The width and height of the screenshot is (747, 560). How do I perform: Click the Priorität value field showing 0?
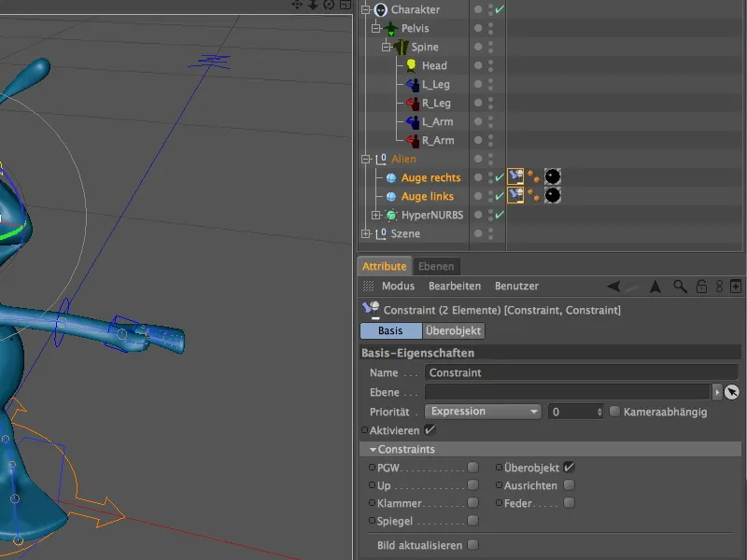click(x=572, y=412)
